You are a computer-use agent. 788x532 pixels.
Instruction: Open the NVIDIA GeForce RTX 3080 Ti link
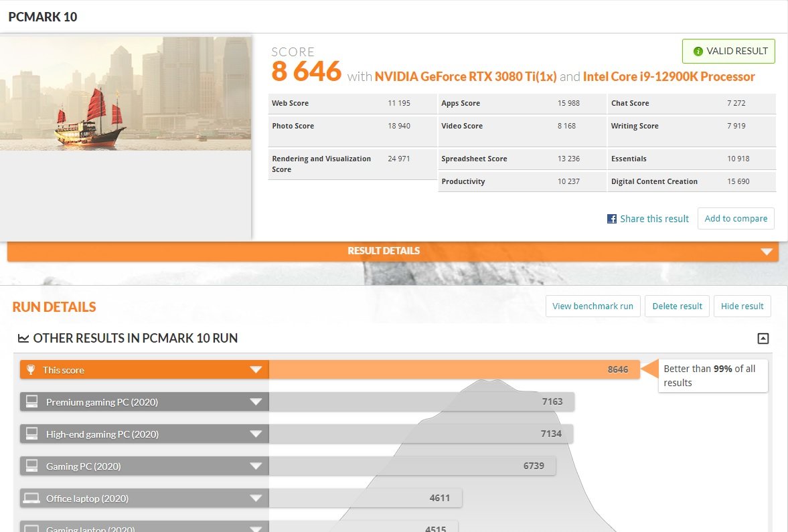[465, 77]
